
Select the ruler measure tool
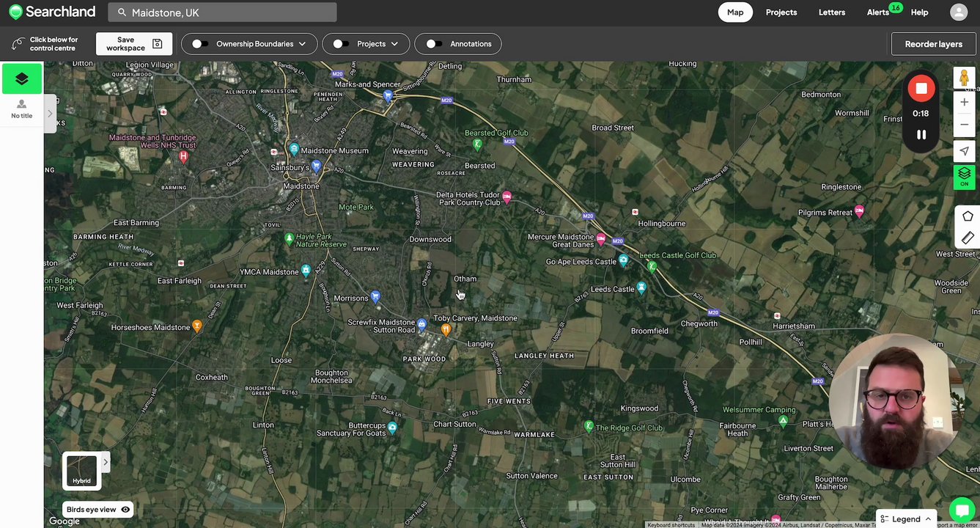[968, 238]
